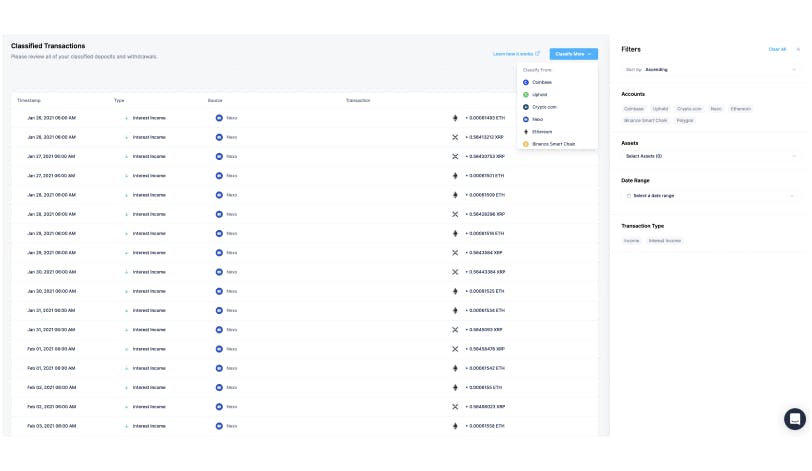Select the Feb 02, 2021 ETH transaction amount

pos(484,388)
